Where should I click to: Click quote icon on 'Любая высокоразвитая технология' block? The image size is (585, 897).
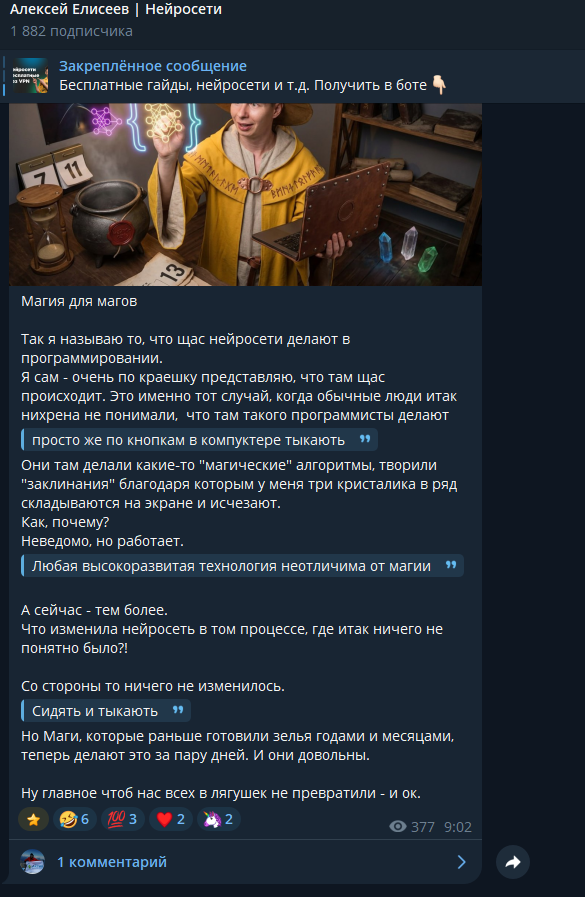451,565
